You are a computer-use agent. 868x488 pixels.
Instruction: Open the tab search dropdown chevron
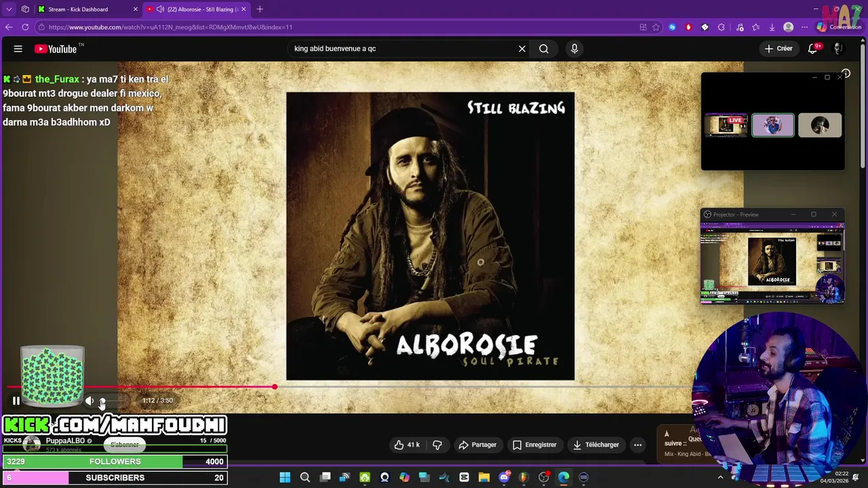[x=9, y=9]
